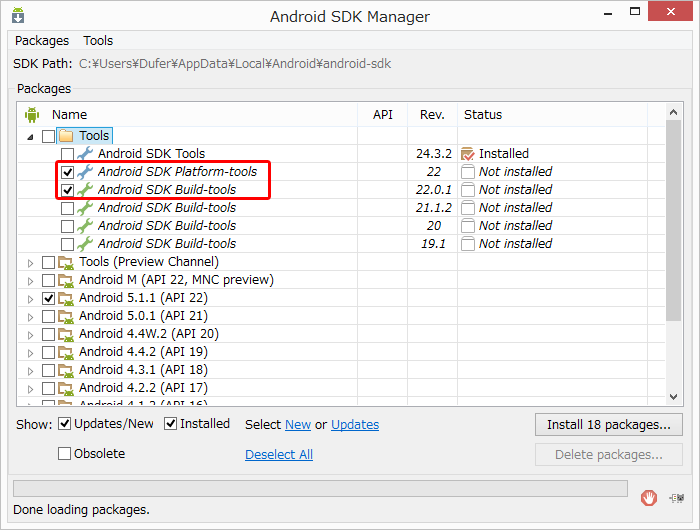Image resolution: width=700 pixels, height=530 pixels.
Task: Click revision value 24.3.2
Action: click(434, 154)
